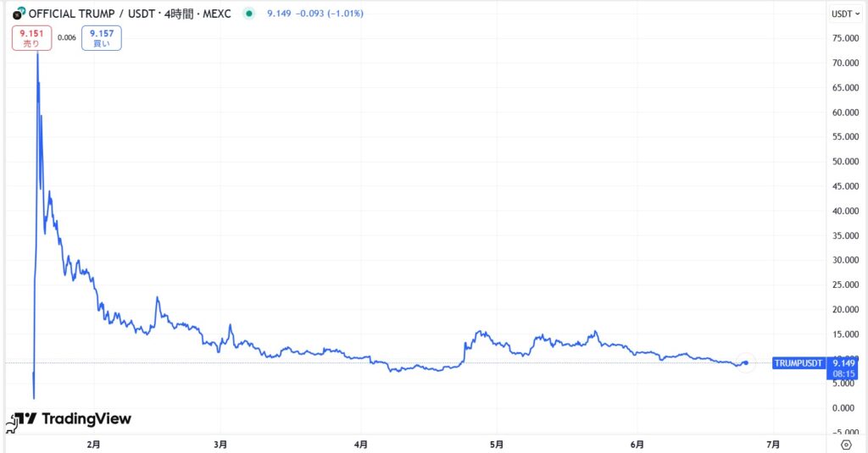The image size is (868, 453).
Task: Click the 3月 date axis label
Action: pyautogui.click(x=220, y=445)
